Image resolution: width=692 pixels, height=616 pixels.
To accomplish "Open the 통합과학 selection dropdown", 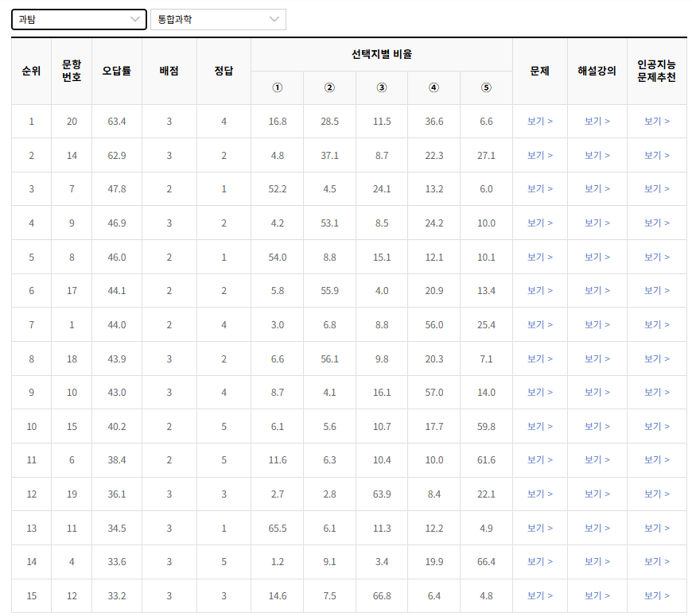I will pyautogui.click(x=216, y=19).
